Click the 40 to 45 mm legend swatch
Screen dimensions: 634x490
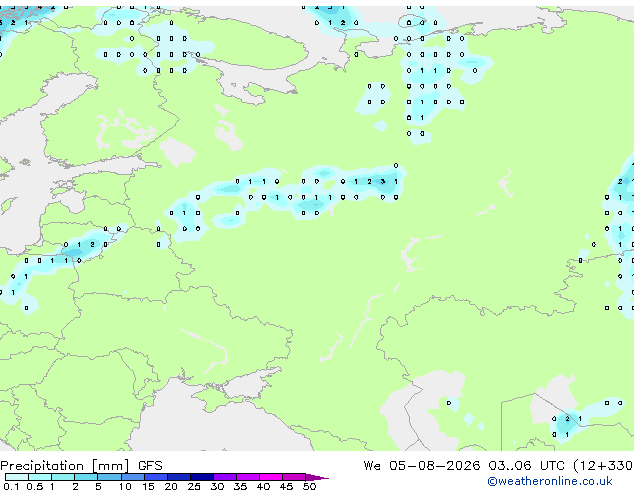(x=271, y=477)
